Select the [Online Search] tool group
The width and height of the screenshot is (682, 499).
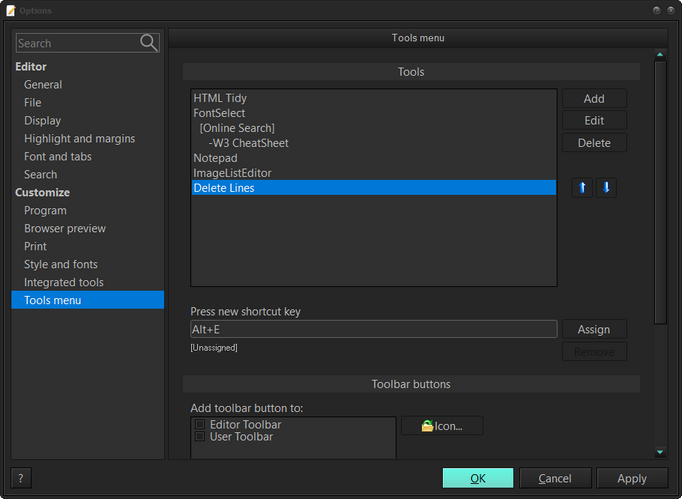point(237,128)
